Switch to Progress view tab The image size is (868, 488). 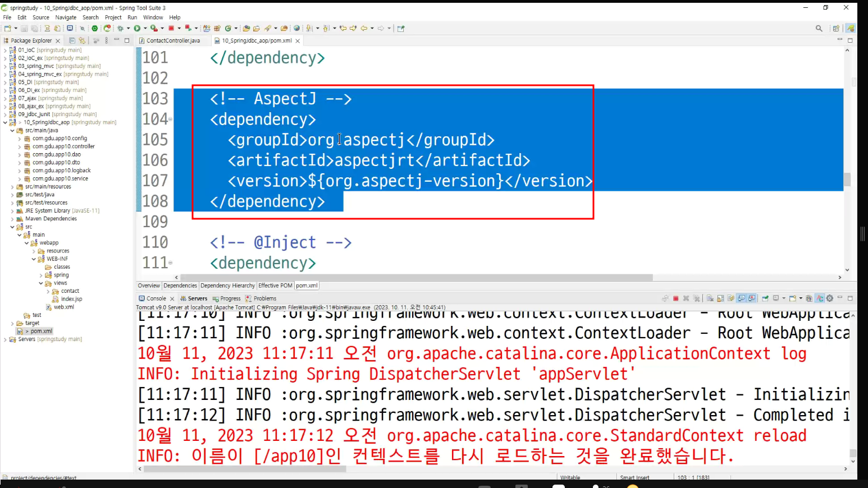point(227,298)
